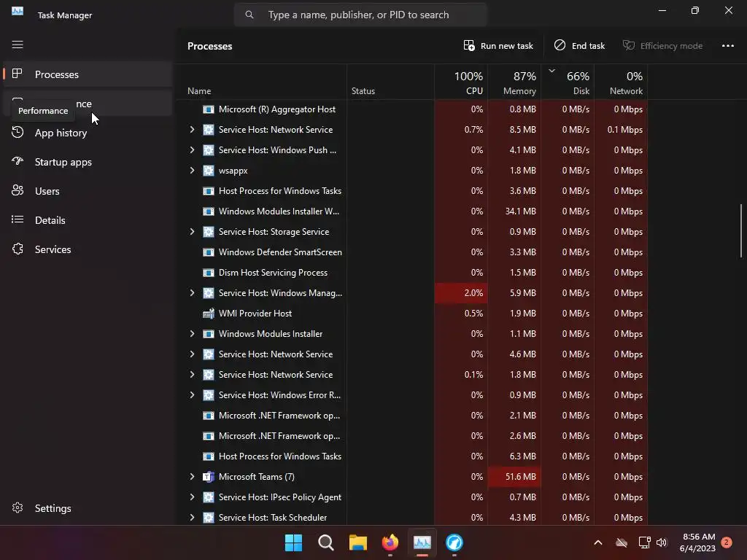Screen dimensions: 747x560
Task: Expand Service Host: Windows Error R... row
Action: [x=192, y=394]
